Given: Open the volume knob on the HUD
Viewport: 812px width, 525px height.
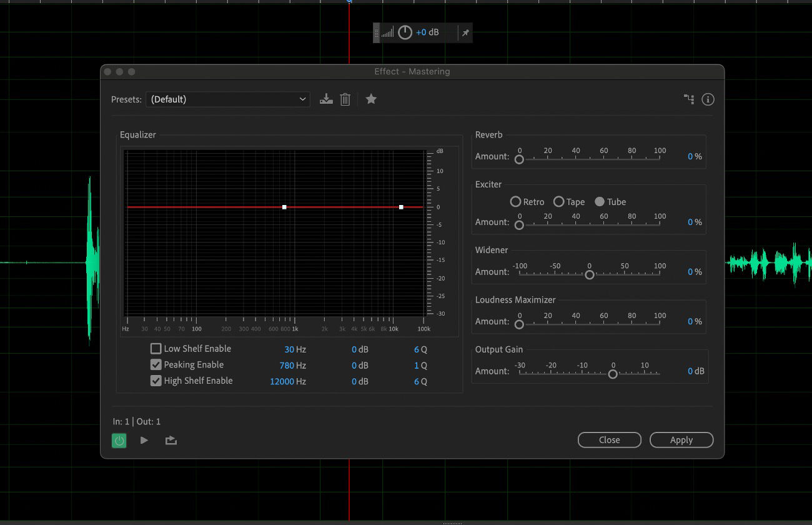Looking at the screenshot, I should (405, 32).
